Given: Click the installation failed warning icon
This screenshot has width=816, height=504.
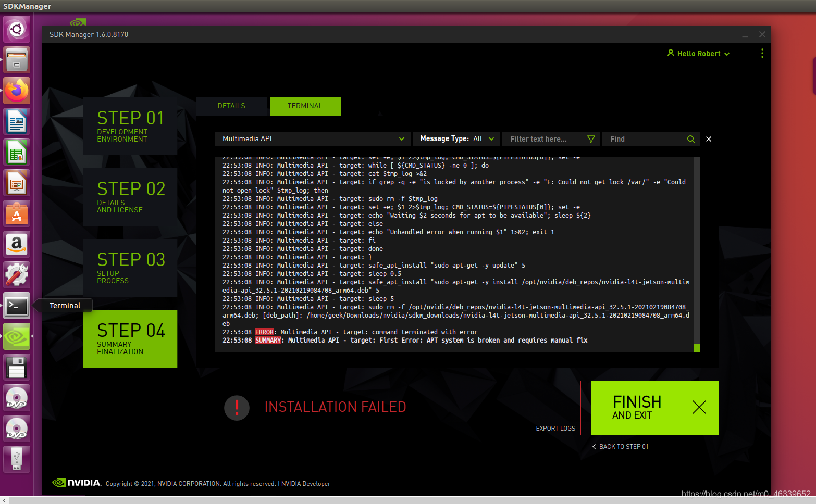Looking at the screenshot, I should click(x=237, y=408).
